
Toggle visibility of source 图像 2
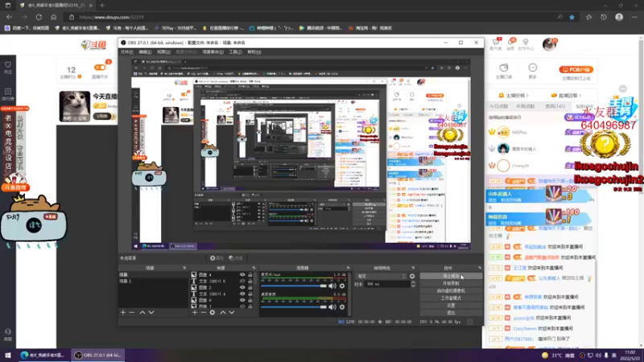(242, 288)
